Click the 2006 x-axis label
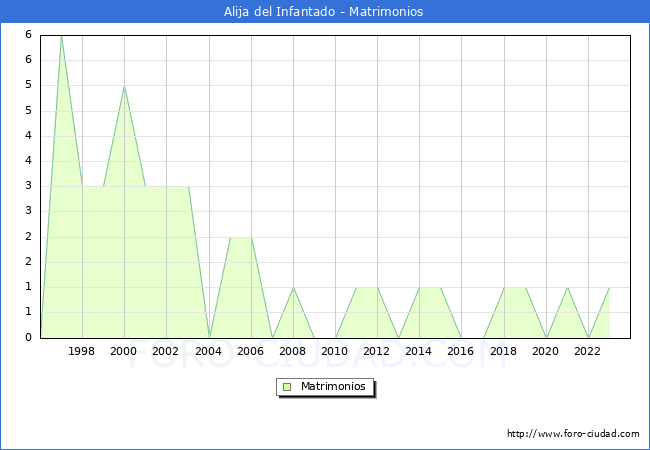Screen dimensions: 650x450 tap(250, 351)
